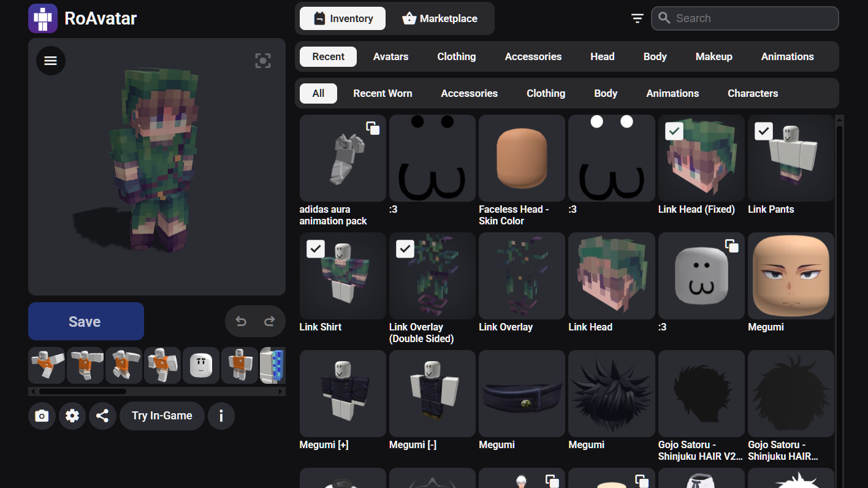Open the top-row Animations category tab
The image size is (868, 488).
(787, 56)
